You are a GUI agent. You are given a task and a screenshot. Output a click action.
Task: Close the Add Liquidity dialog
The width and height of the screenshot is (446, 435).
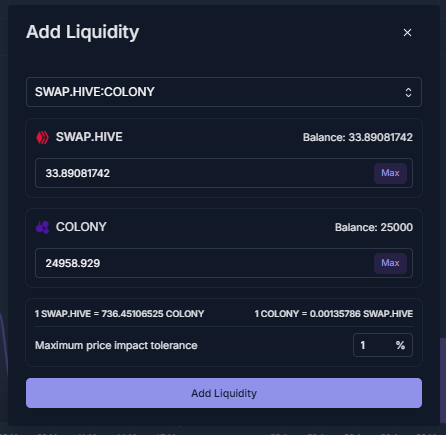pos(407,33)
